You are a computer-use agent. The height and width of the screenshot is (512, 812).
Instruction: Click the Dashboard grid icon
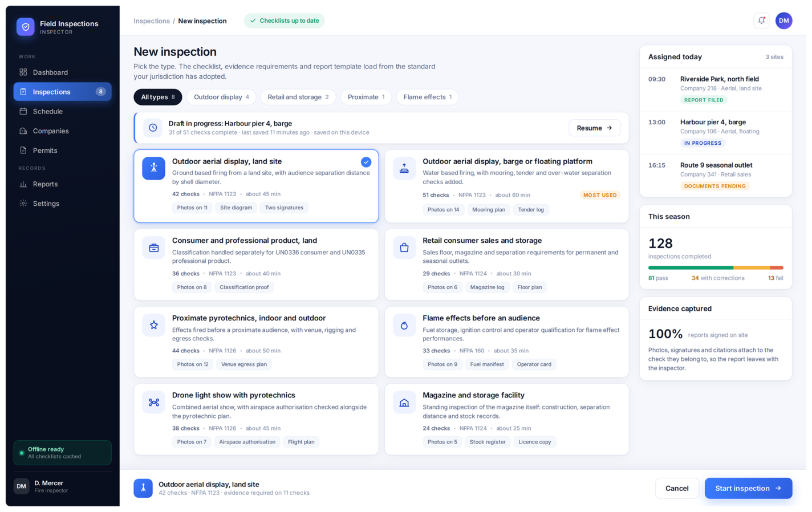pos(23,72)
